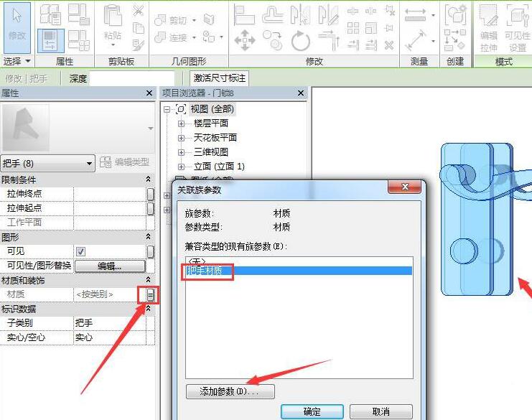
Task: Expand the 三维视图 tree node
Action: click(x=181, y=152)
